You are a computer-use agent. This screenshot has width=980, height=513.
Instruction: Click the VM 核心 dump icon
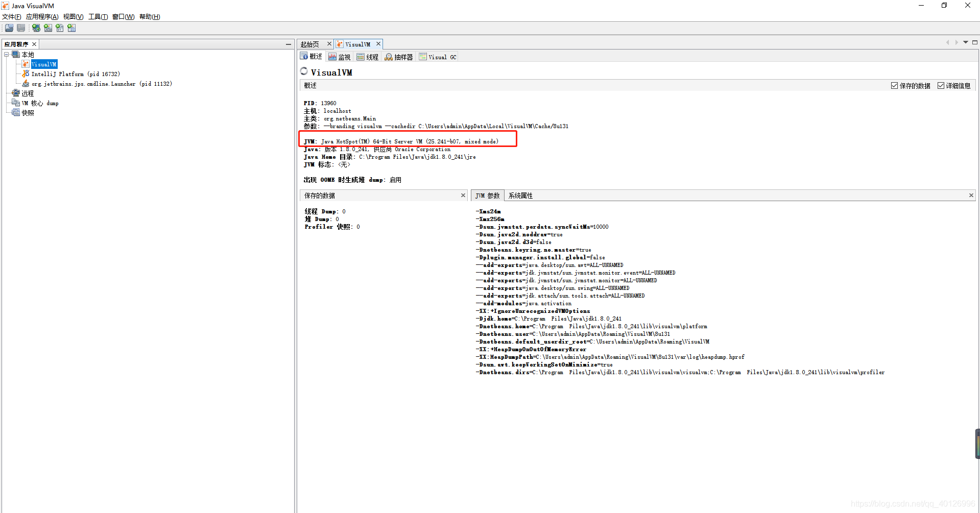click(16, 103)
